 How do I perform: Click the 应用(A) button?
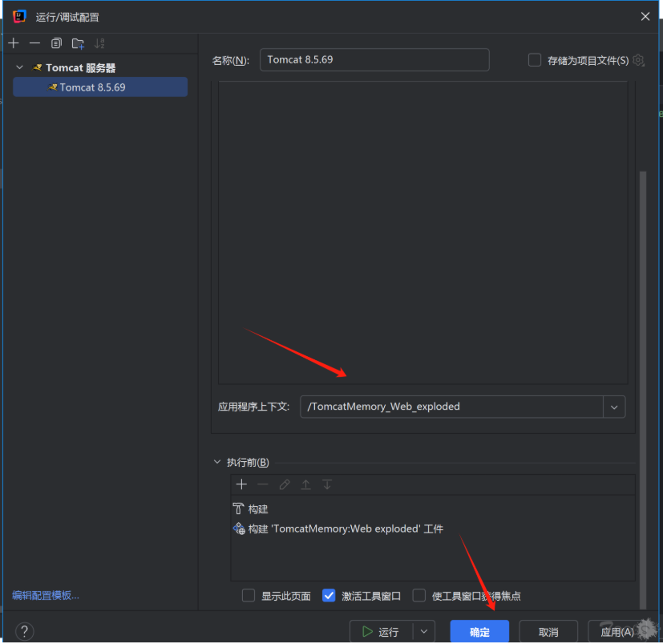point(617,632)
